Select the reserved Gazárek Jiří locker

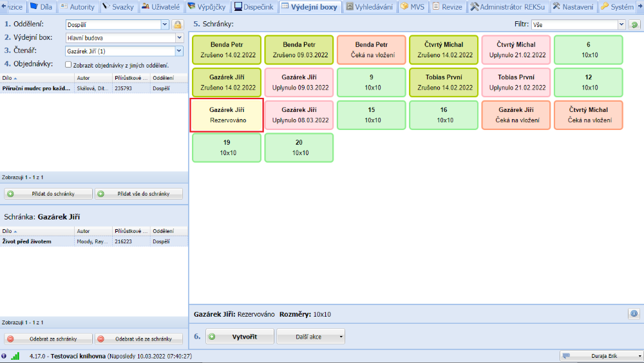[227, 115]
